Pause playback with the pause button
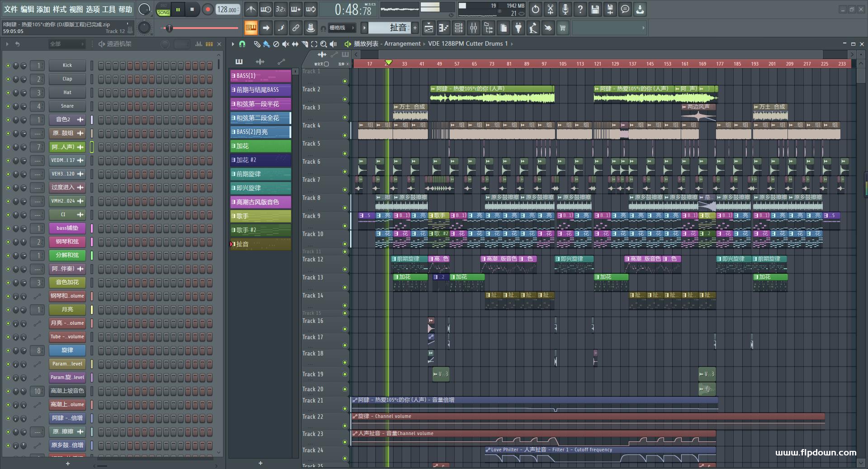 click(x=178, y=9)
